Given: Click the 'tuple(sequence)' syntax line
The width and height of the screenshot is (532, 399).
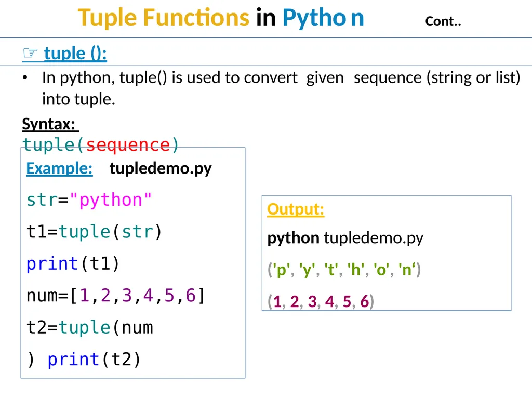Looking at the screenshot, I should [x=100, y=145].
